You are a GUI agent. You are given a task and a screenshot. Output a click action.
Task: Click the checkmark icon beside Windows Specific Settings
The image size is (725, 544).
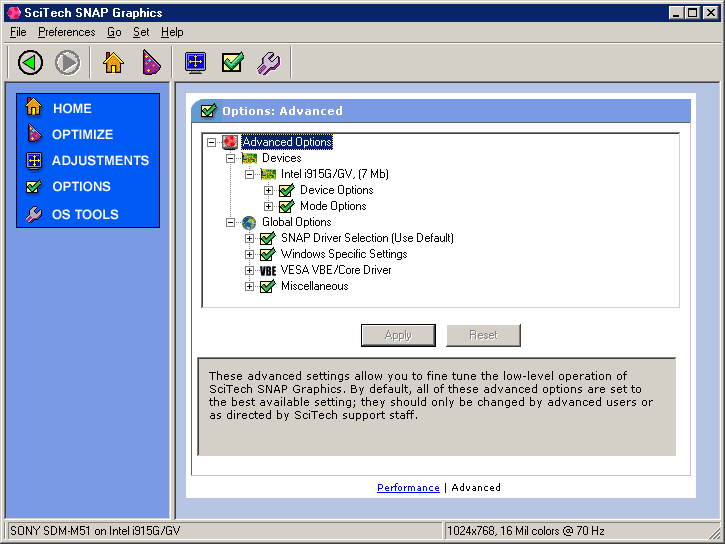pos(268,254)
